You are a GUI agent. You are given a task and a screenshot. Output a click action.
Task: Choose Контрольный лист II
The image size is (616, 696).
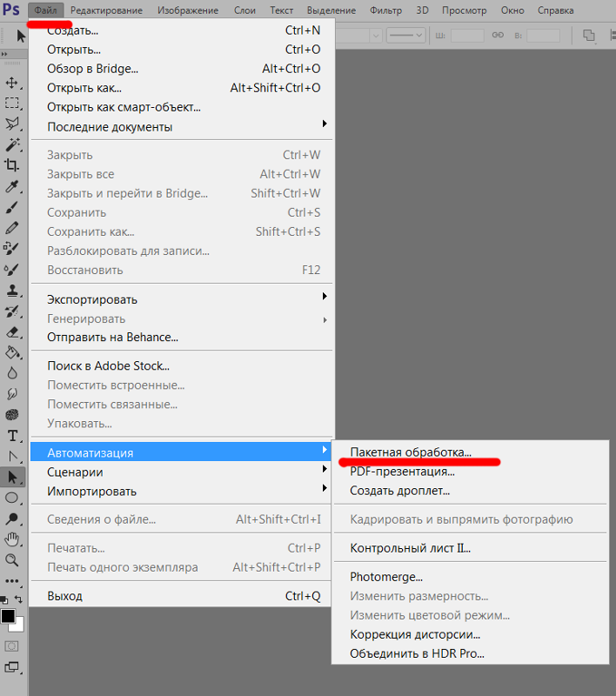click(471, 548)
